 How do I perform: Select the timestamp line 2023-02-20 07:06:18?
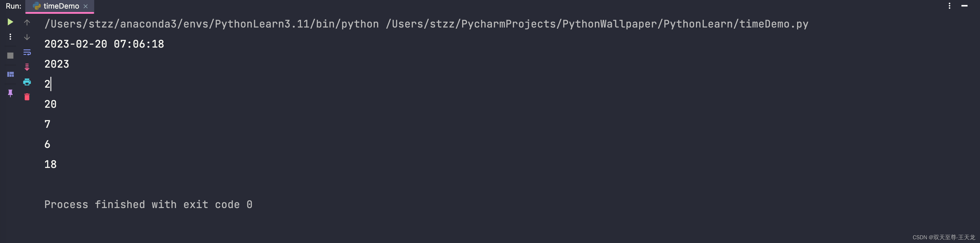click(x=104, y=44)
